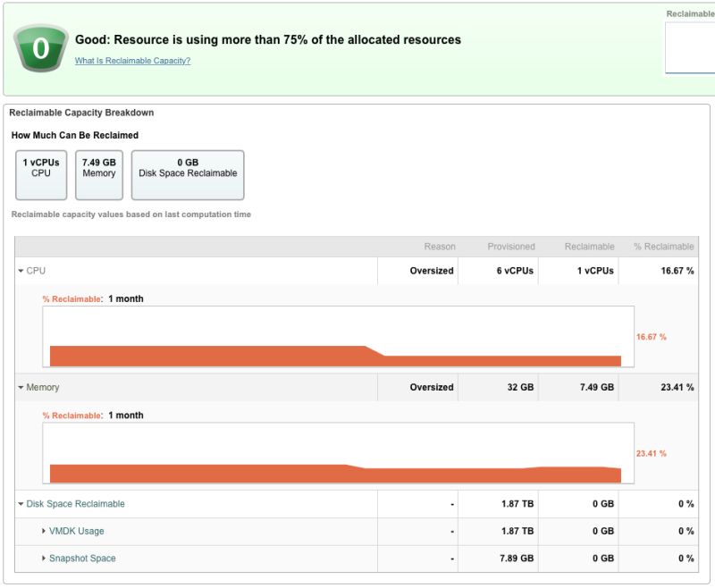The width and height of the screenshot is (715, 588).
Task: Sort by the Reason column header
Action: [x=442, y=246]
